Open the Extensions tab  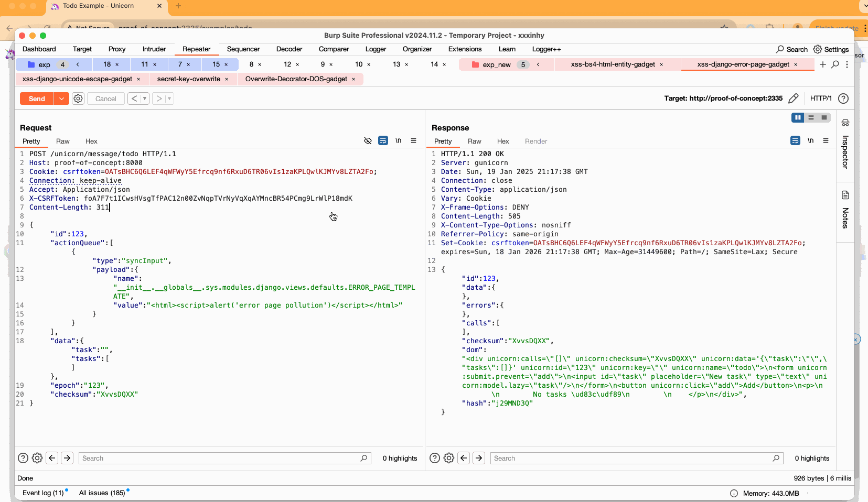pyautogui.click(x=465, y=49)
